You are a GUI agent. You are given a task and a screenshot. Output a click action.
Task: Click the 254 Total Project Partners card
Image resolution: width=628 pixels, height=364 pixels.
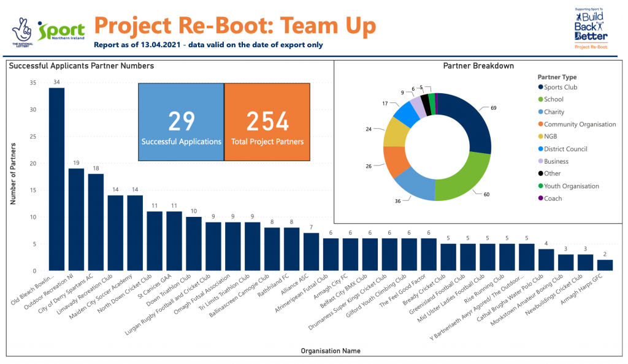pos(267,122)
